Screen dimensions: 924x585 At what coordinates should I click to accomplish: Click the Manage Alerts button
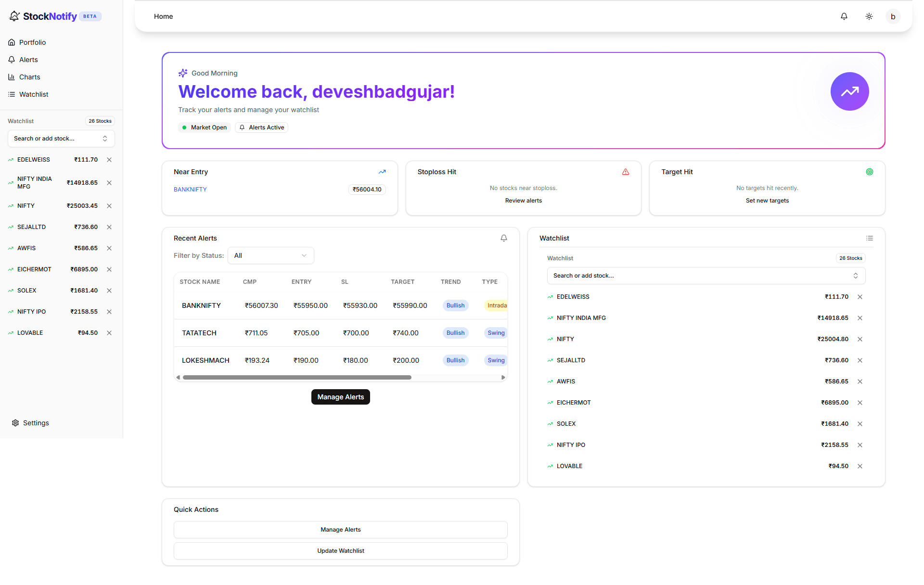pyautogui.click(x=340, y=397)
